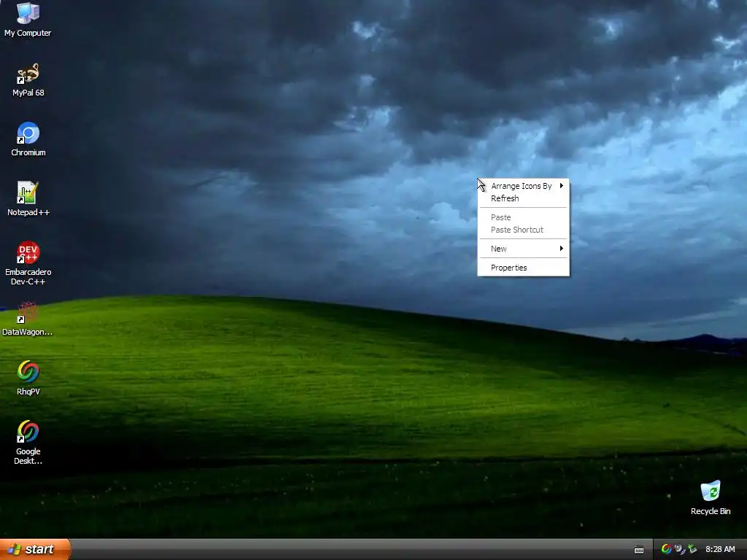
Task: Click the greyed-out Paste Shortcut entry
Action: tap(523, 230)
